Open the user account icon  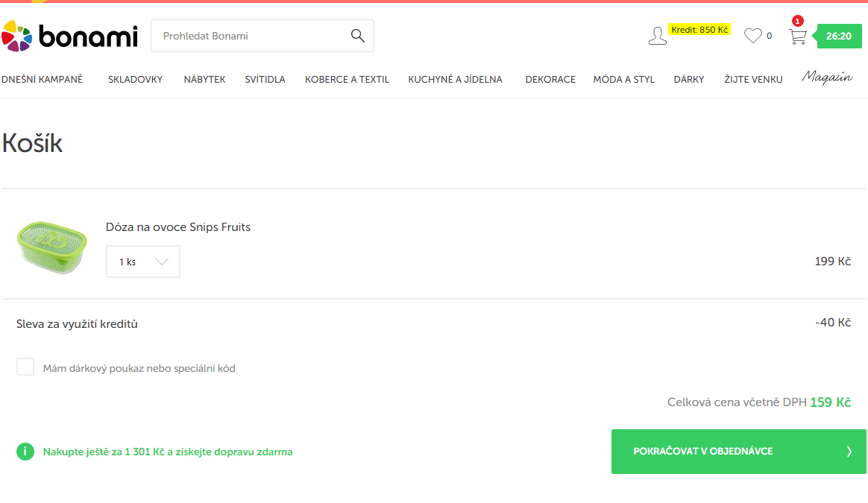coord(657,36)
